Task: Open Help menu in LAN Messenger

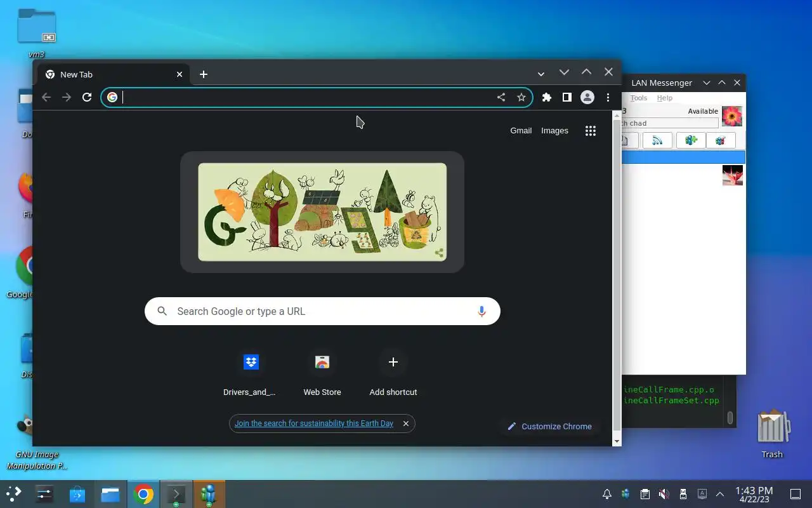Action: pos(665,98)
